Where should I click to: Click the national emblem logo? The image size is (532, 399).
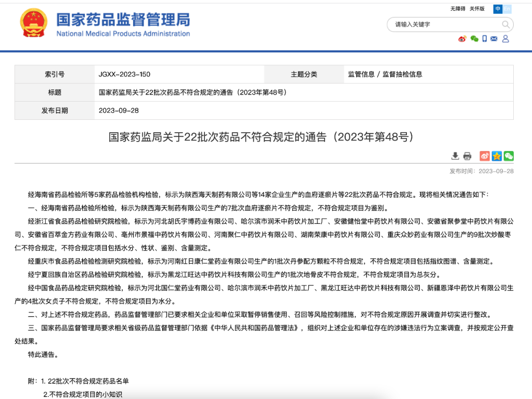(x=33, y=23)
